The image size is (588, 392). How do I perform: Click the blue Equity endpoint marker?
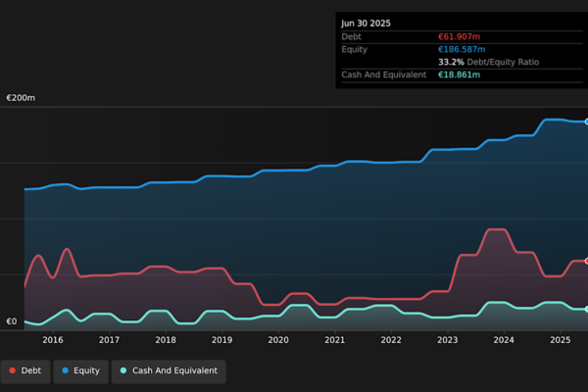pyautogui.click(x=586, y=122)
